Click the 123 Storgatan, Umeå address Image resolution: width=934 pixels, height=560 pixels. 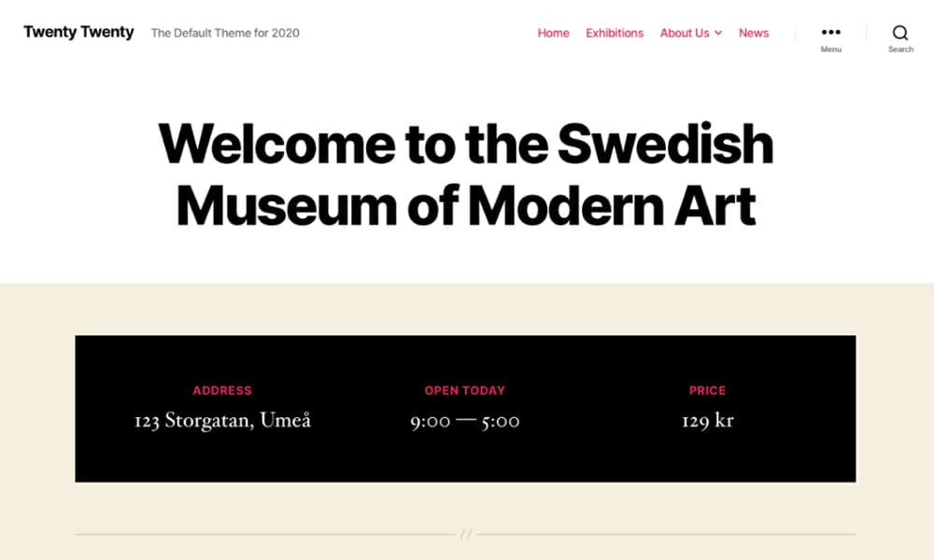tap(222, 420)
